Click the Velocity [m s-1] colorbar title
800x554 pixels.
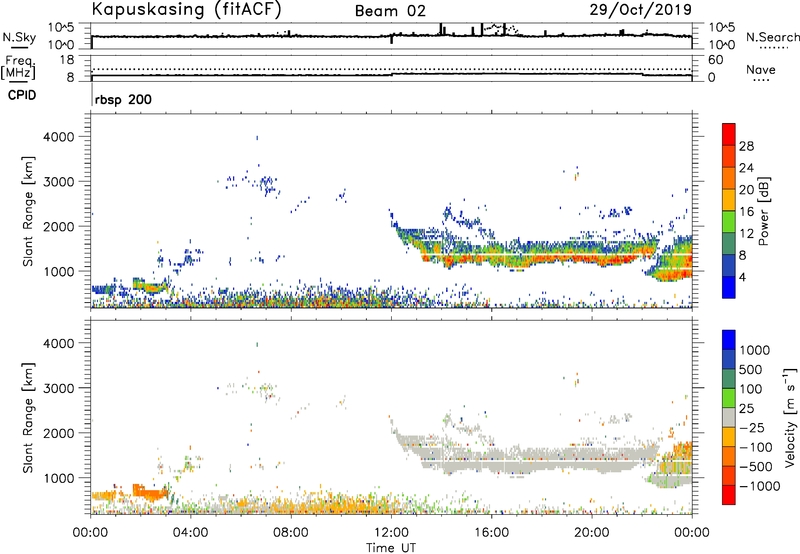(790, 417)
